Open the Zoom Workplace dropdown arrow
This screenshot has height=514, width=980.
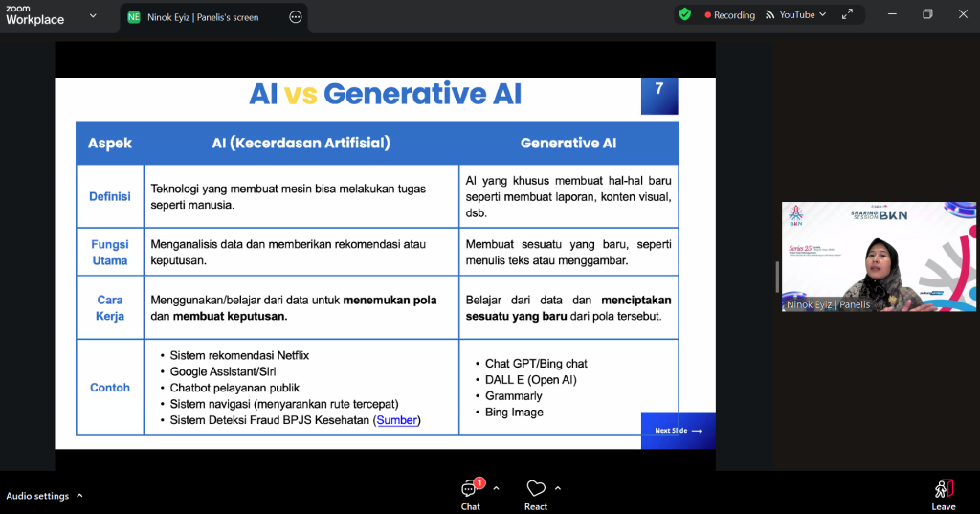point(93,15)
